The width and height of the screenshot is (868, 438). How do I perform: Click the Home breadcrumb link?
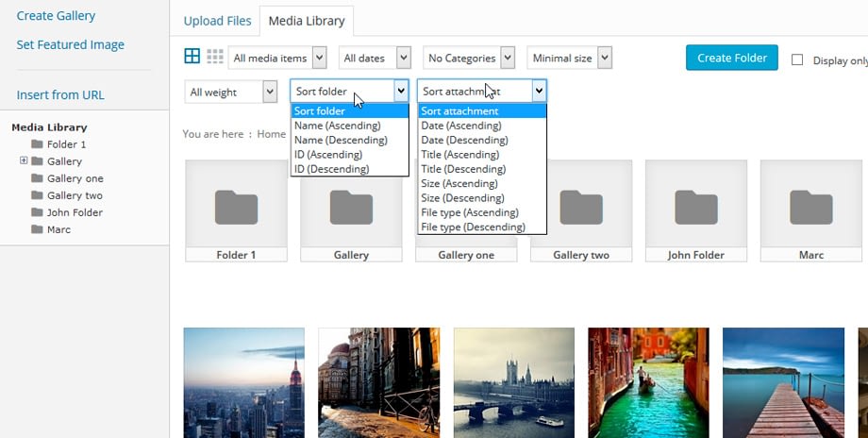click(272, 134)
